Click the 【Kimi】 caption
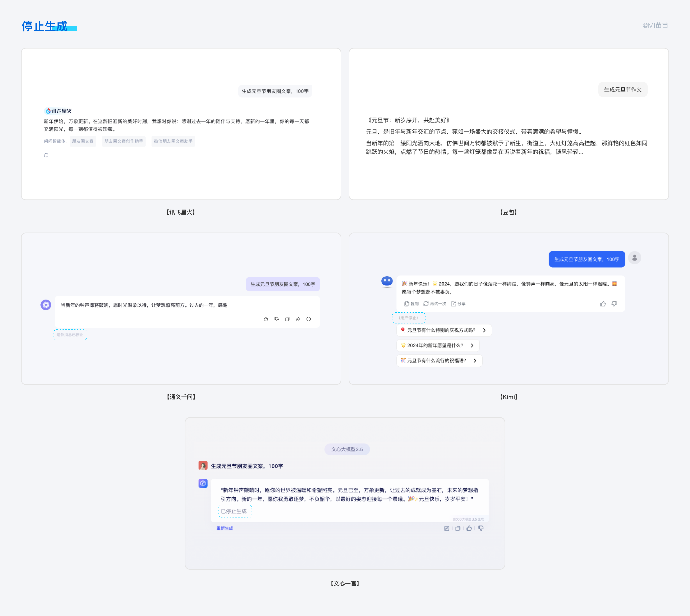The height and width of the screenshot is (616, 690). (509, 397)
